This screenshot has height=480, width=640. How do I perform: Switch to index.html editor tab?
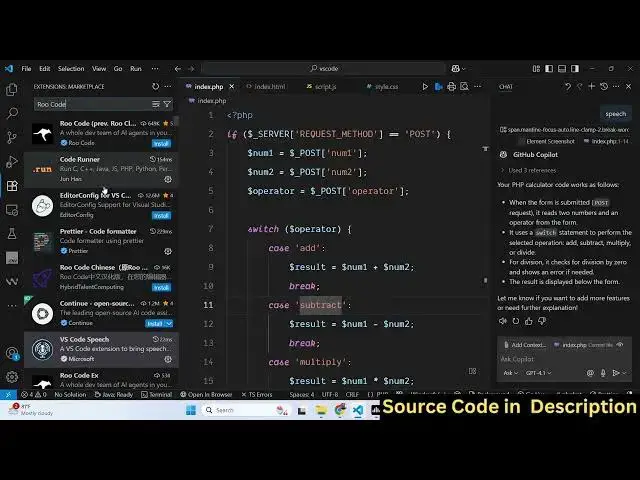coord(269,87)
